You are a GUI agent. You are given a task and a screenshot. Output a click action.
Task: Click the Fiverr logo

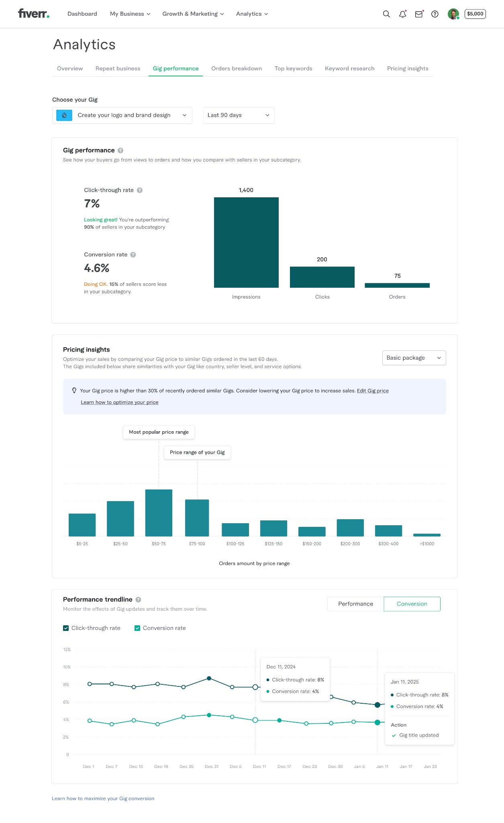coord(34,14)
